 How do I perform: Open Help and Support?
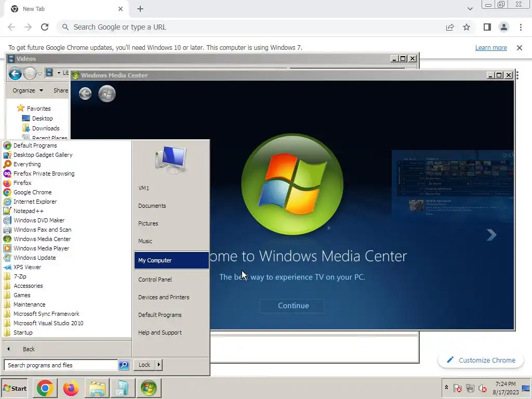(x=160, y=332)
